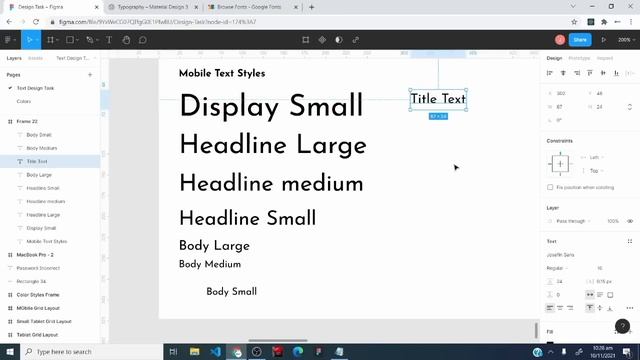Screen dimensions: 640x360
Task: Click the Align top icon
Action: (590, 73)
